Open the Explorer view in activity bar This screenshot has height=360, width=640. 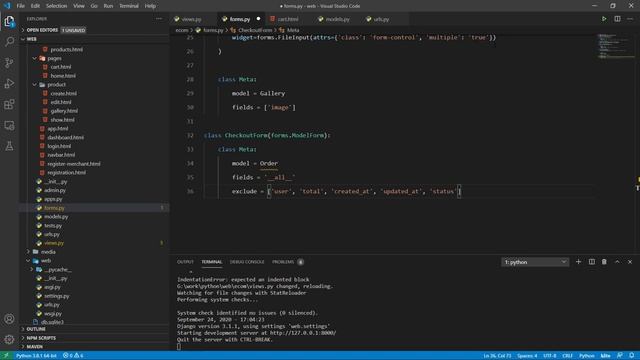9,21
